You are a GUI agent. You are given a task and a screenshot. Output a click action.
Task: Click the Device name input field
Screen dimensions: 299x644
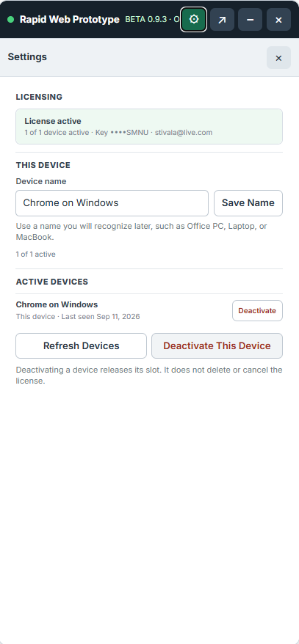[112, 203]
